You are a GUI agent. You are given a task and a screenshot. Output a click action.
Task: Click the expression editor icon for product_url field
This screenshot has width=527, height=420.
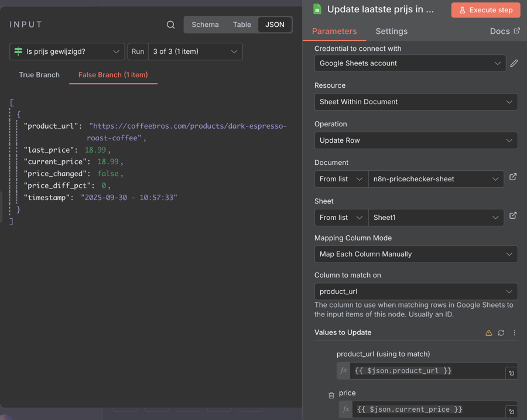[511, 373]
